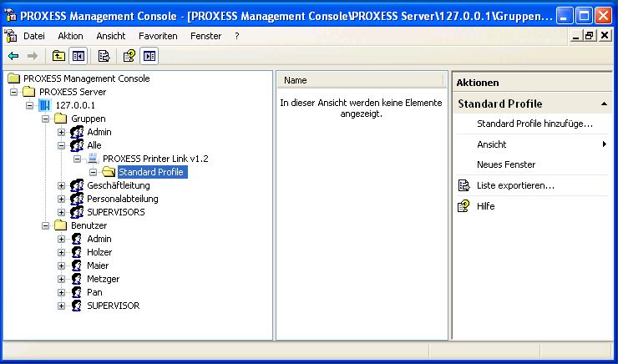618x364 pixels.
Task: Collapse the 127.0.0.1 node
Action: pyautogui.click(x=29, y=105)
